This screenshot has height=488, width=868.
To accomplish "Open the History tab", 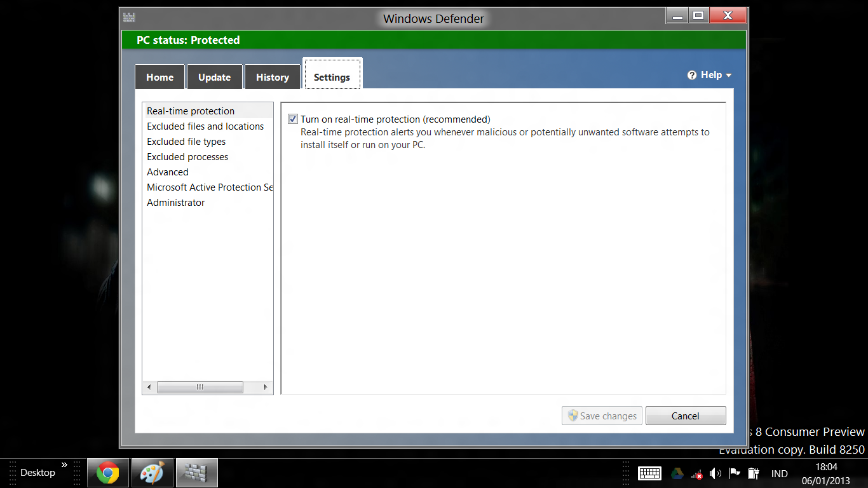I will point(273,77).
